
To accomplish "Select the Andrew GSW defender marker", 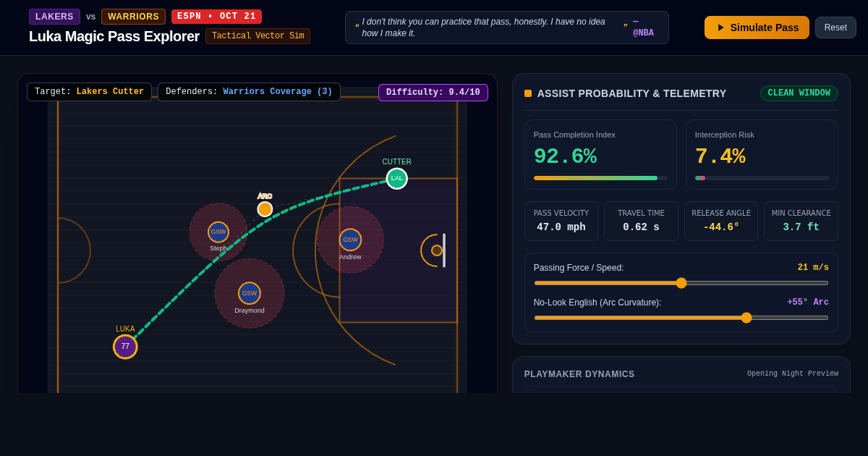I will coord(350,240).
